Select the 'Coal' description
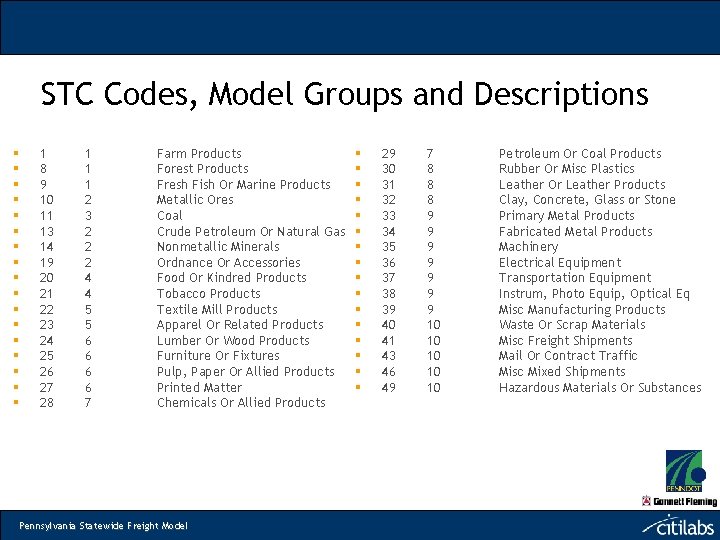 tap(169, 216)
